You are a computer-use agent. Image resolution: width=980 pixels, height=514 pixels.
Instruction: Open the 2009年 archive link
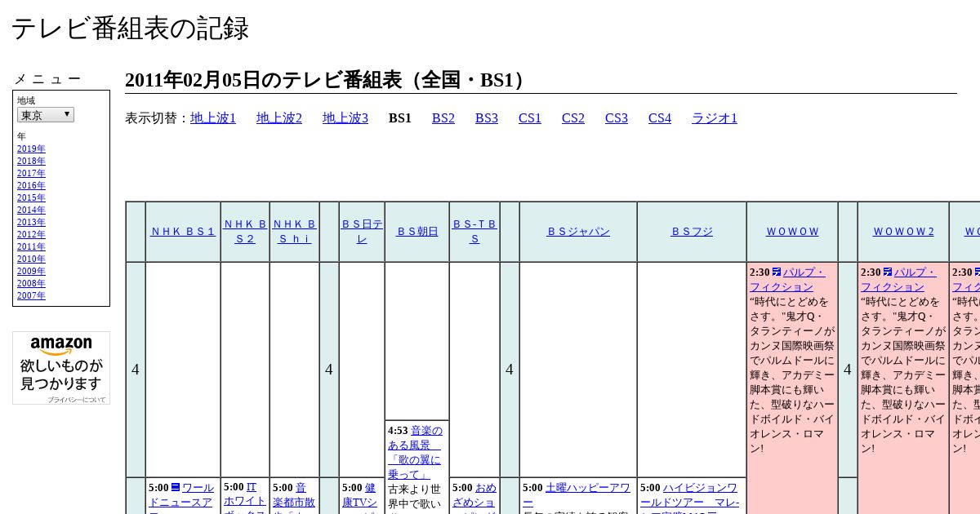coord(31,272)
